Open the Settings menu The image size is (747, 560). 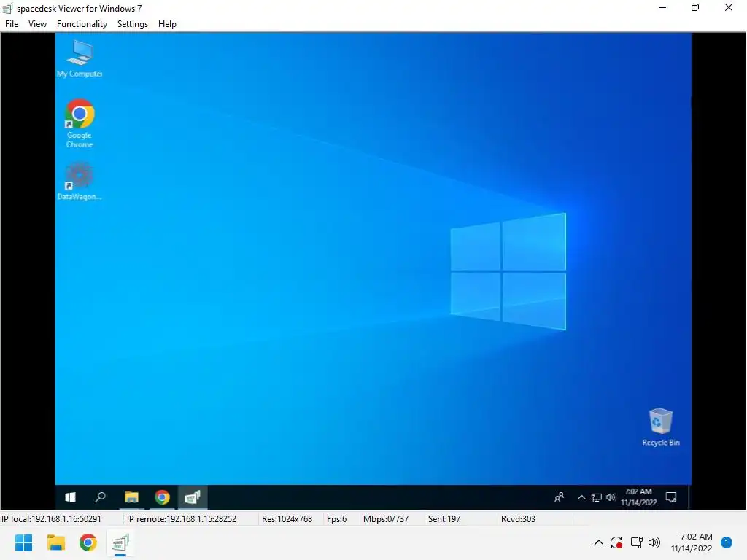[133, 24]
